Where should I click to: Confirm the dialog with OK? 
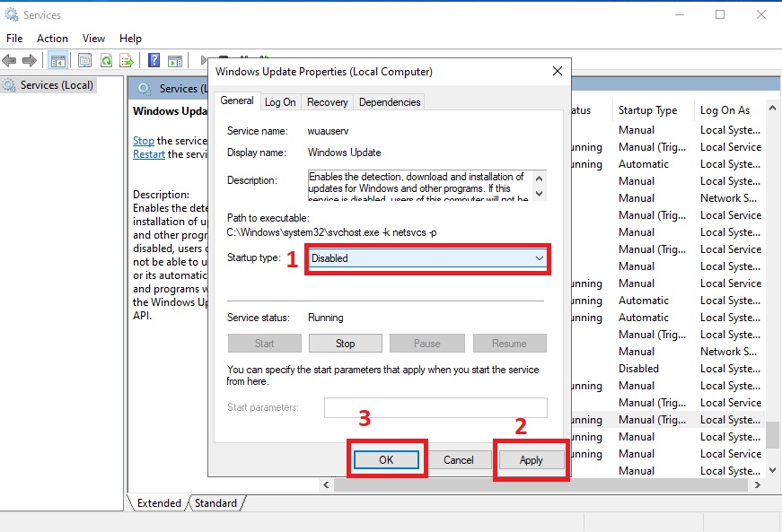click(x=387, y=459)
